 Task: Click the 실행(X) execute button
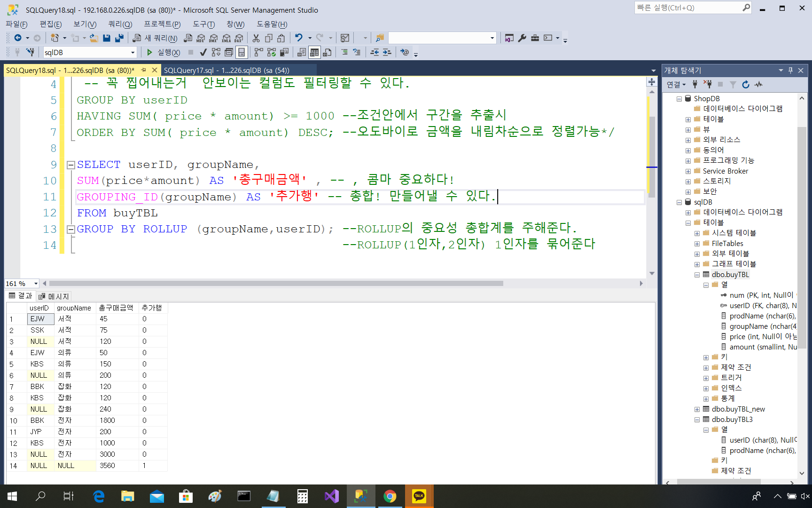[163, 52]
